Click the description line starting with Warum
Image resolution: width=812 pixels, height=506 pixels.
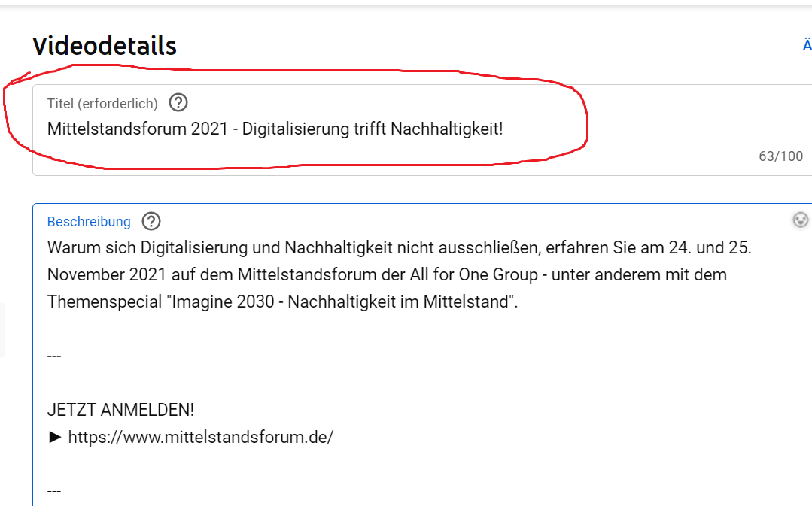click(x=399, y=247)
